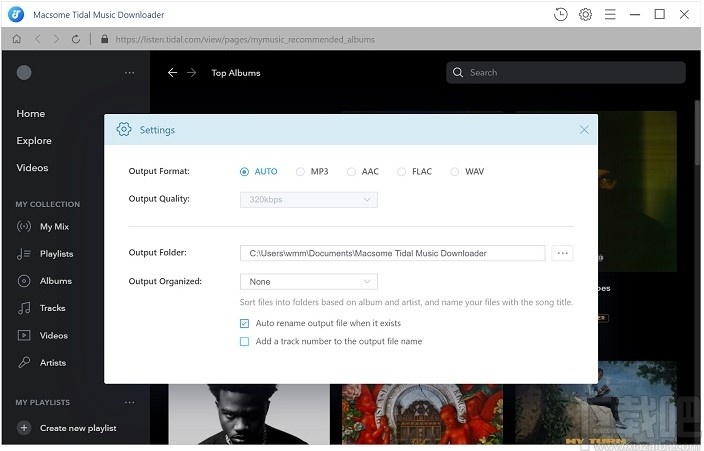This screenshot has width=704, height=451.
Task: Open Albums in collection
Action: pyautogui.click(x=56, y=281)
